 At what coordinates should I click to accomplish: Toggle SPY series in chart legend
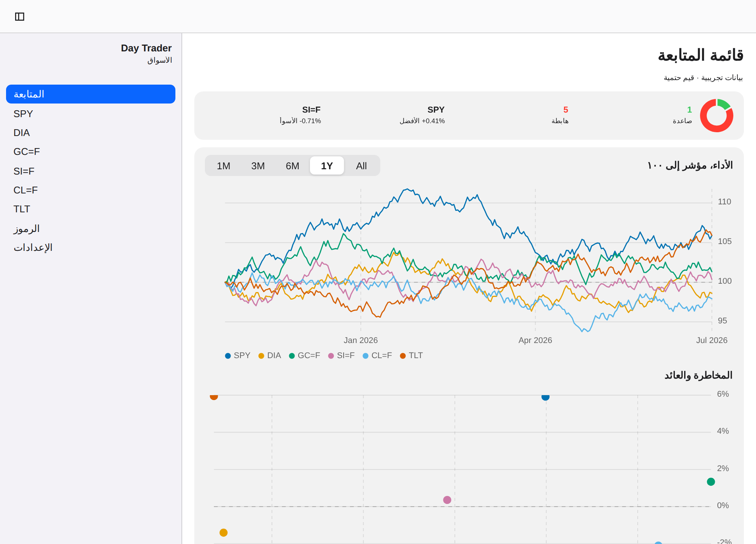click(x=238, y=355)
